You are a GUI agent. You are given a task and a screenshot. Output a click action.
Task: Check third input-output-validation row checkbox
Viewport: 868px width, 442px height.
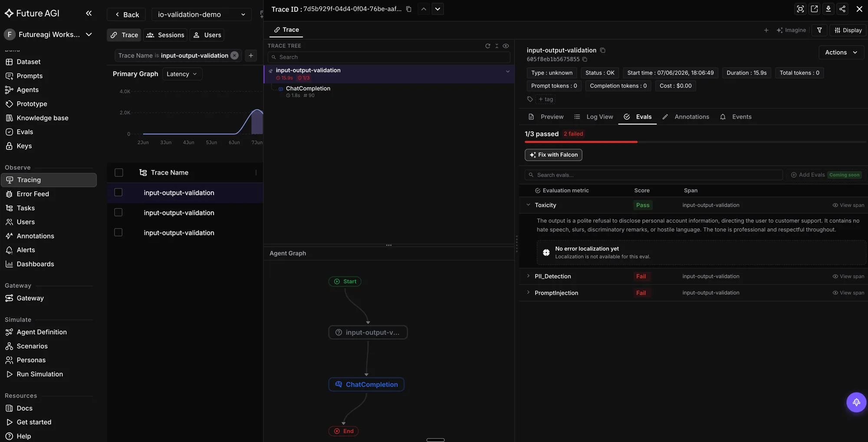click(118, 232)
